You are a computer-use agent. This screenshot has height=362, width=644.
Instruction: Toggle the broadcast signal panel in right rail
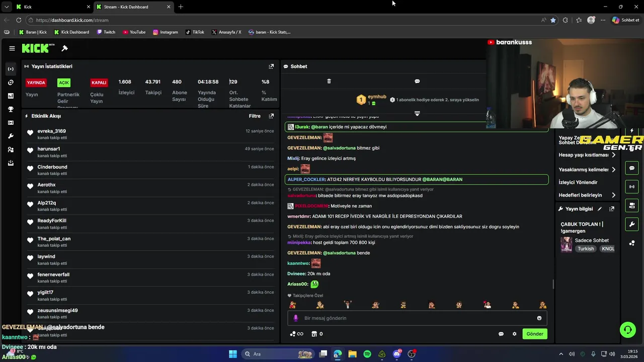[632, 187]
